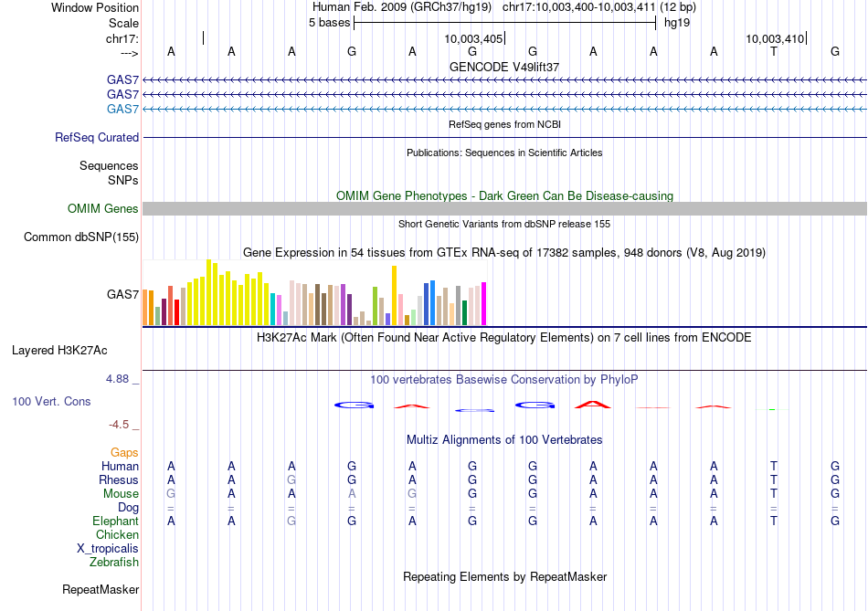
Task: Click the orange Gaps label
Action: point(124,453)
